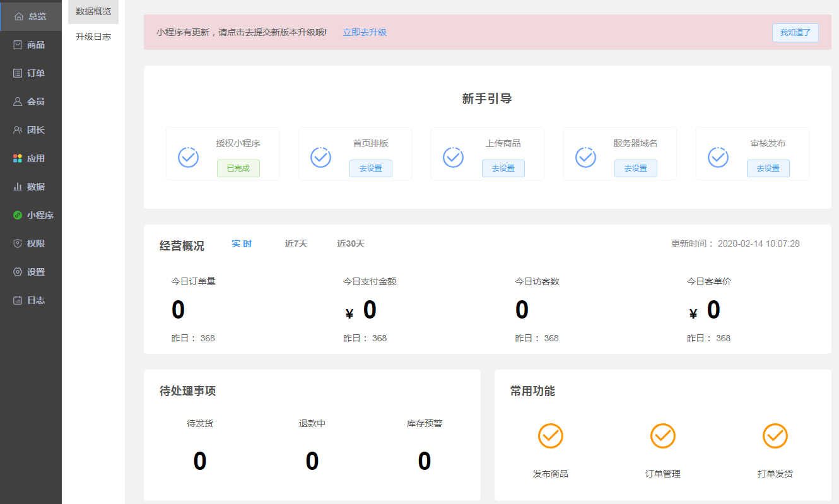Open 升级日志 submenu item
839x504 pixels.
click(x=93, y=37)
